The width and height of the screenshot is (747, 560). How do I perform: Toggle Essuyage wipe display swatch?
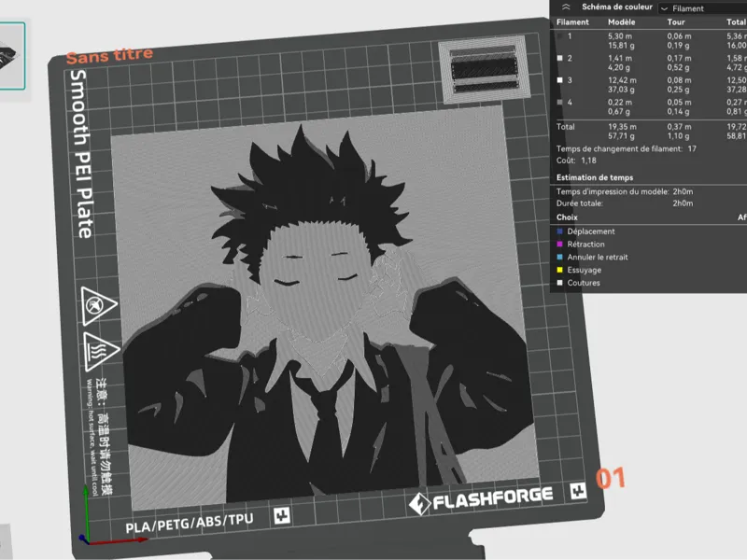tap(559, 270)
